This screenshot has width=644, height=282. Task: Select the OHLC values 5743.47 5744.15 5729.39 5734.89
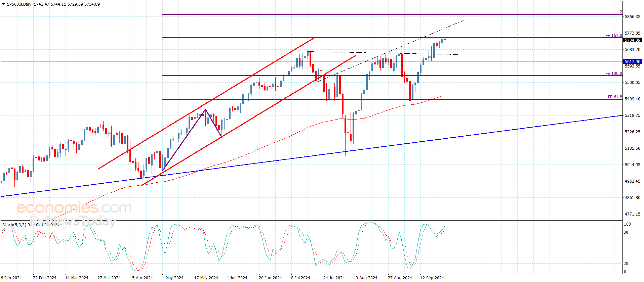pos(67,4)
